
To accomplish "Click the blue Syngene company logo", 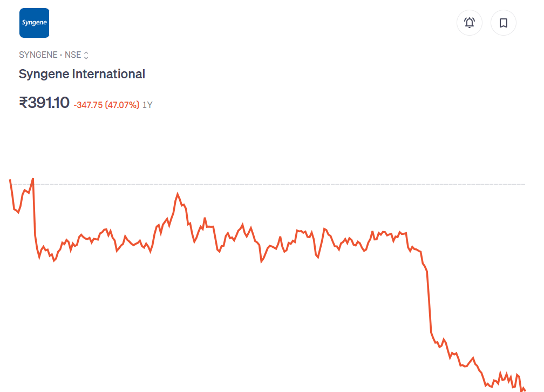I will point(34,23).
